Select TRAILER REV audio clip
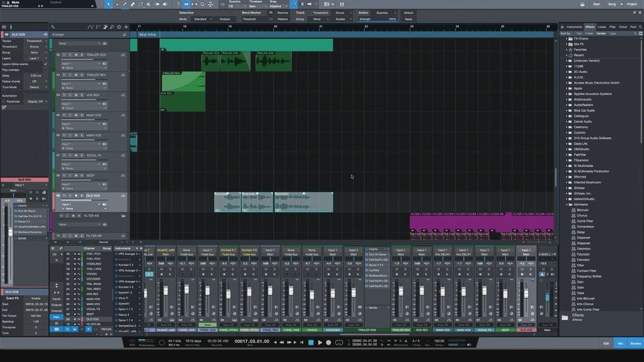Screen dimensions: 644x362 click(x=183, y=82)
